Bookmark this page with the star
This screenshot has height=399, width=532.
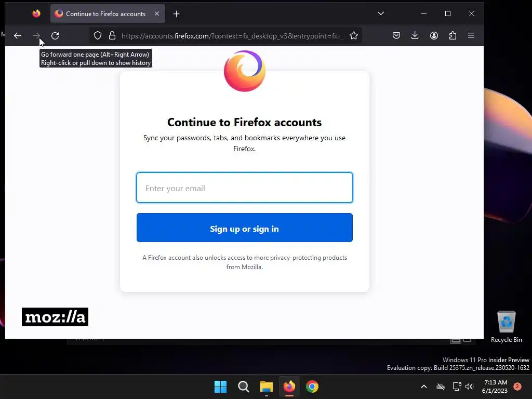pos(354,36)
